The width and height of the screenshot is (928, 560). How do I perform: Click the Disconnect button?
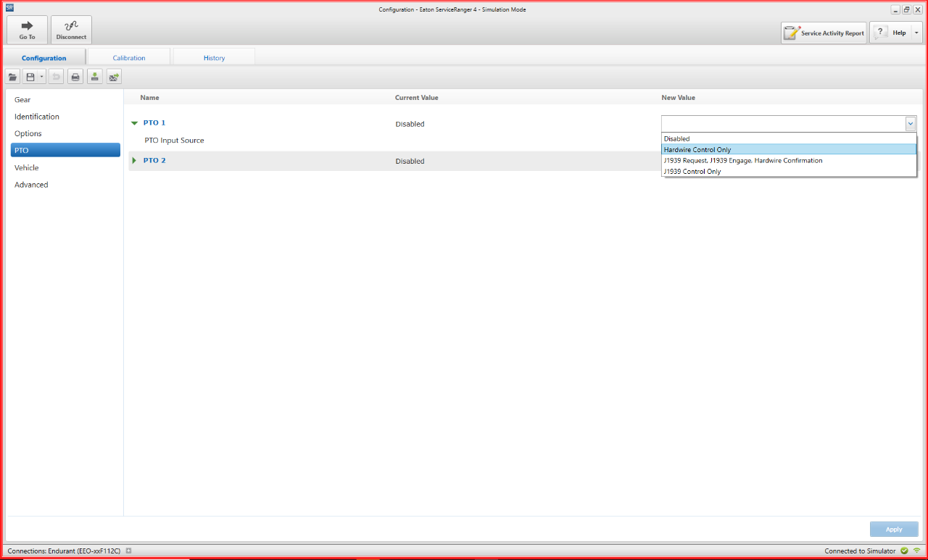[71, 30]
